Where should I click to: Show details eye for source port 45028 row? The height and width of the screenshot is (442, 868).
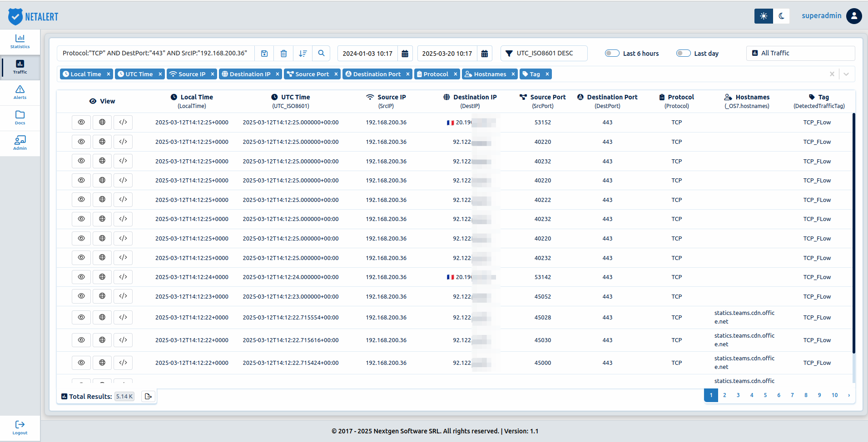81,317
